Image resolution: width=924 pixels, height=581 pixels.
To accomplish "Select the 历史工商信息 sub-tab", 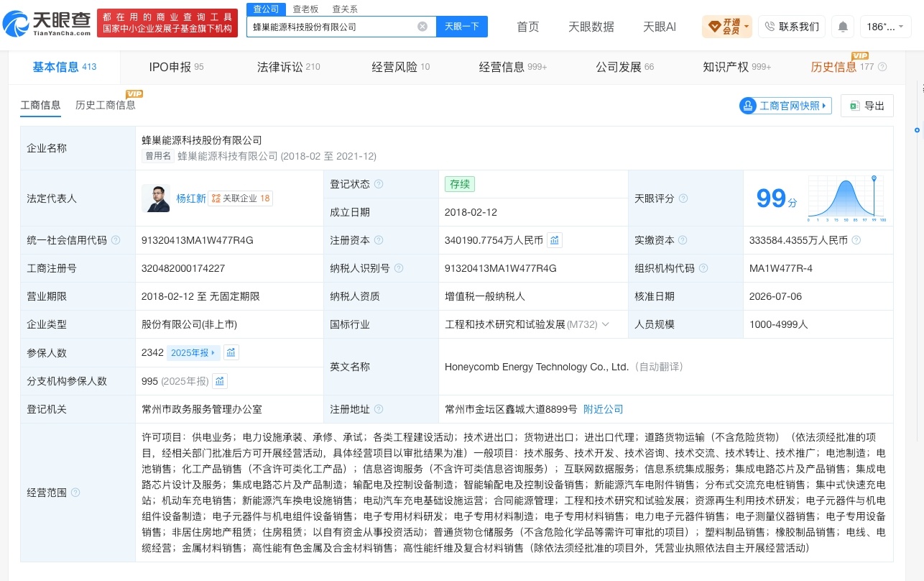I will click(106, 105).
